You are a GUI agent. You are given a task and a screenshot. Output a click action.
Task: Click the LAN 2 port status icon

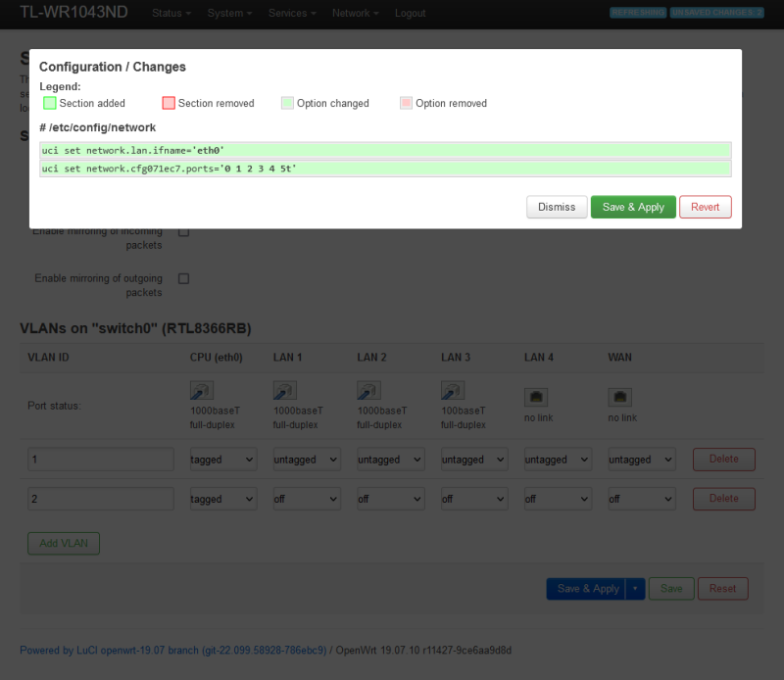369,391
